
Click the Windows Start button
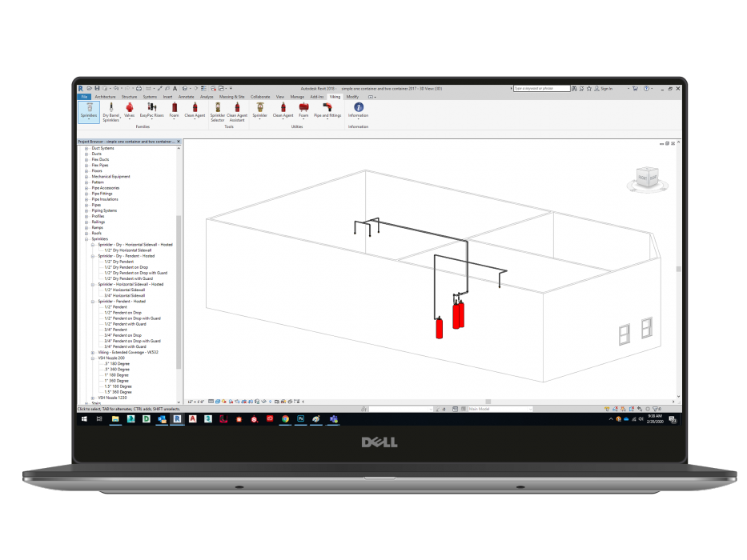tap(84, 419)
